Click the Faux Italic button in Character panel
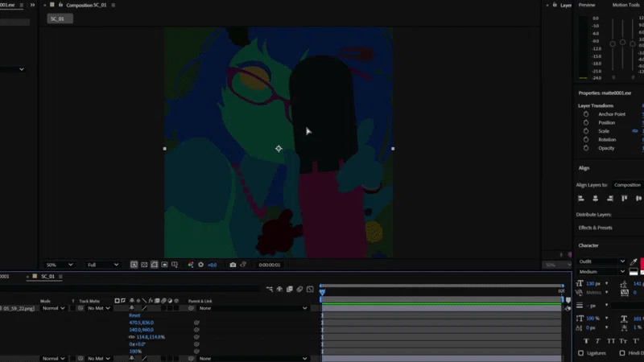Screen dimensions: 644x362 (598, 341)
